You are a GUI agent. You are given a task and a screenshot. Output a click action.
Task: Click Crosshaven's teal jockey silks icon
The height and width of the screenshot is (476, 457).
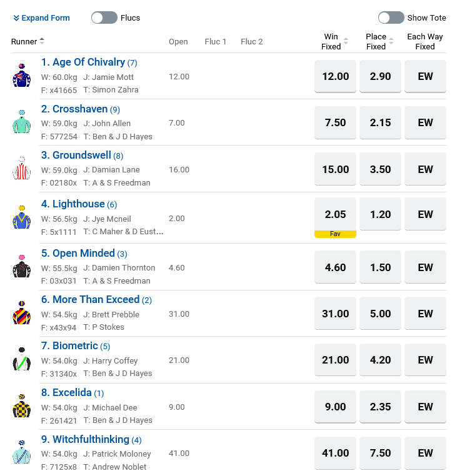click(21, 122)
